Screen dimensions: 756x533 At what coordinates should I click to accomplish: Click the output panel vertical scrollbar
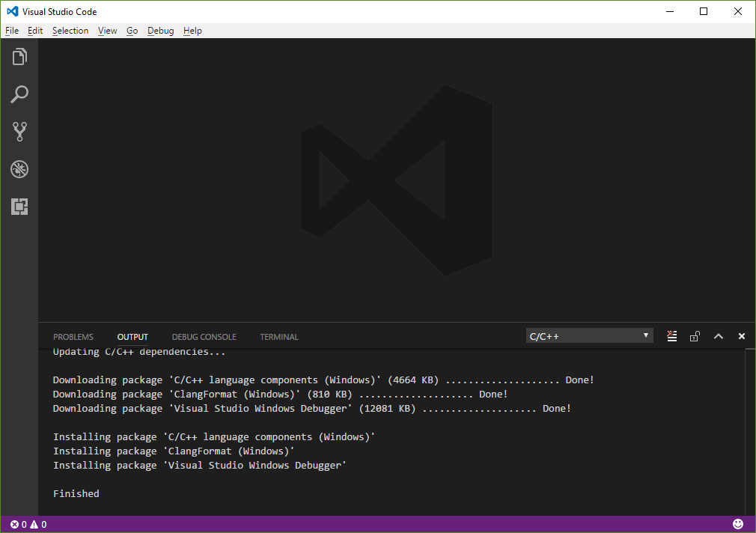750,432
